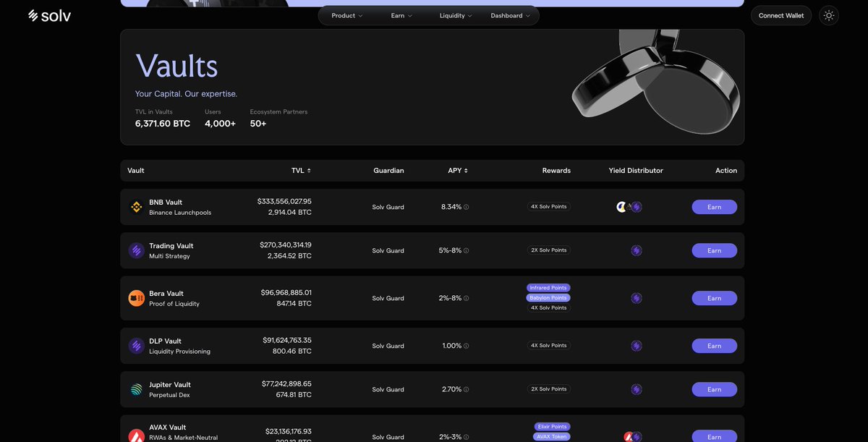Click the info icon next to 2%-3% APY
This screenshot has width=868, height=442.
pyautogui.click(x=466, y=437)
